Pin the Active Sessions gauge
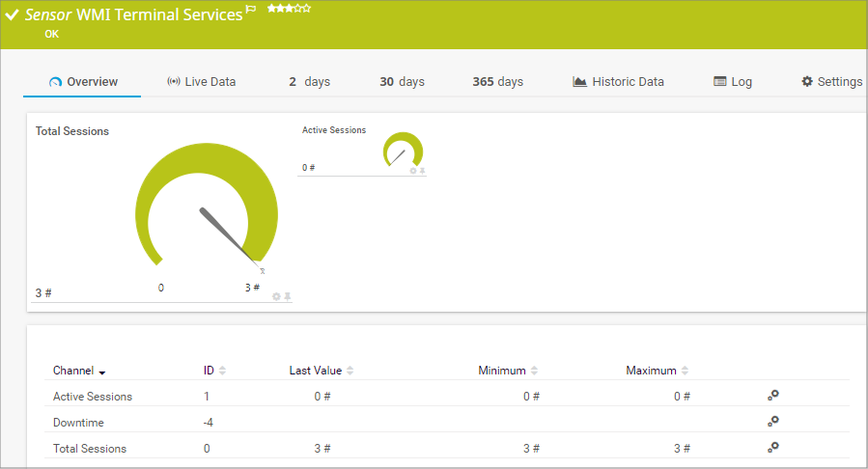 [422, 171]
